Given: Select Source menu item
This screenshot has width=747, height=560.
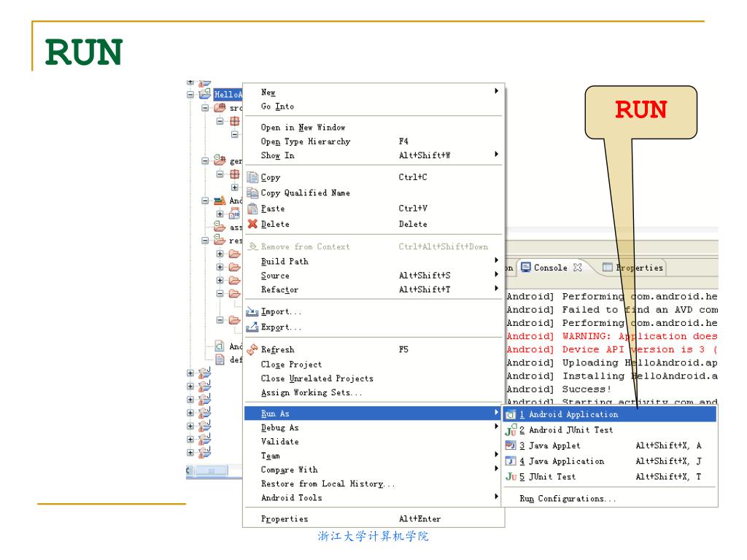Looking at the screenshot, I should [373, 275].
